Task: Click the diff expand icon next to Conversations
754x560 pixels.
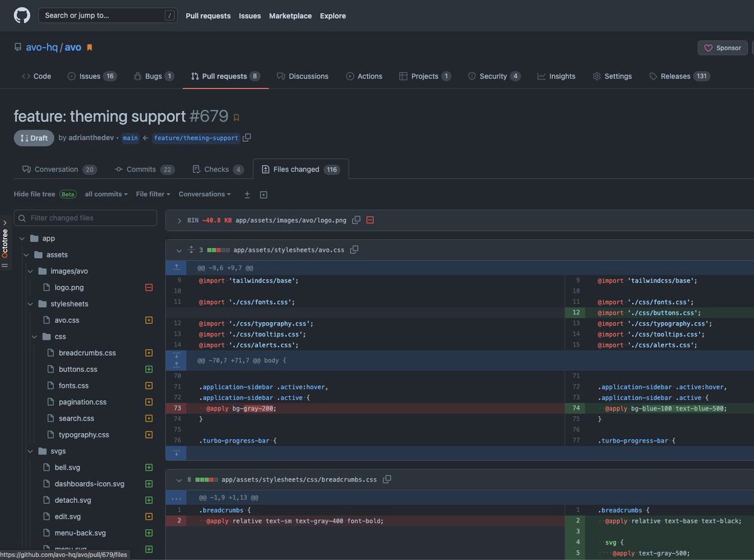Action: [x=247, y=195]
